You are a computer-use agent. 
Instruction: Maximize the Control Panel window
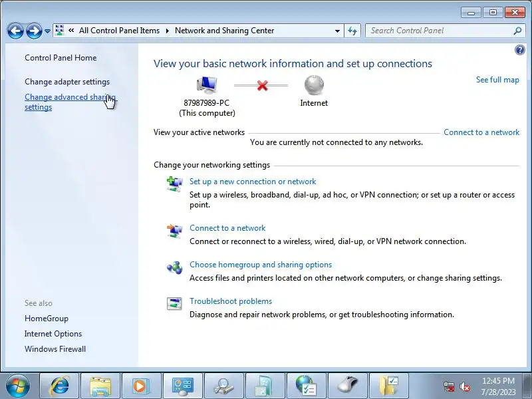tap(493, 13)
